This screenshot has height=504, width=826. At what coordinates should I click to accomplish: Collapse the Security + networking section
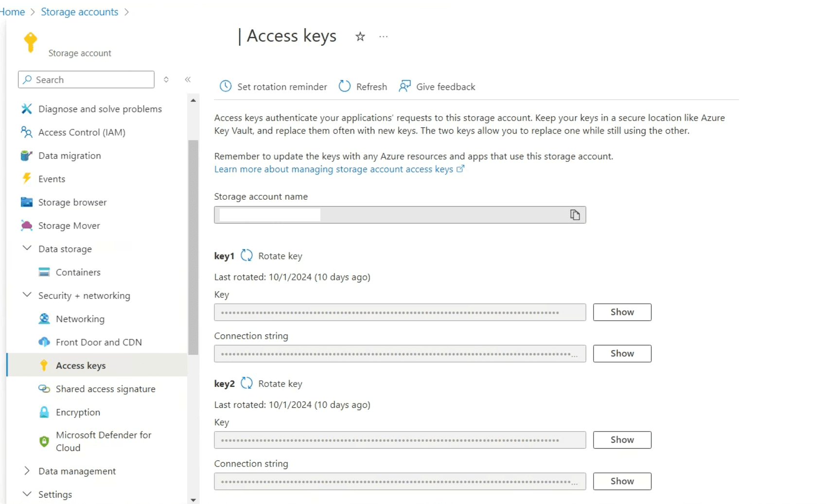click(27, 295)
